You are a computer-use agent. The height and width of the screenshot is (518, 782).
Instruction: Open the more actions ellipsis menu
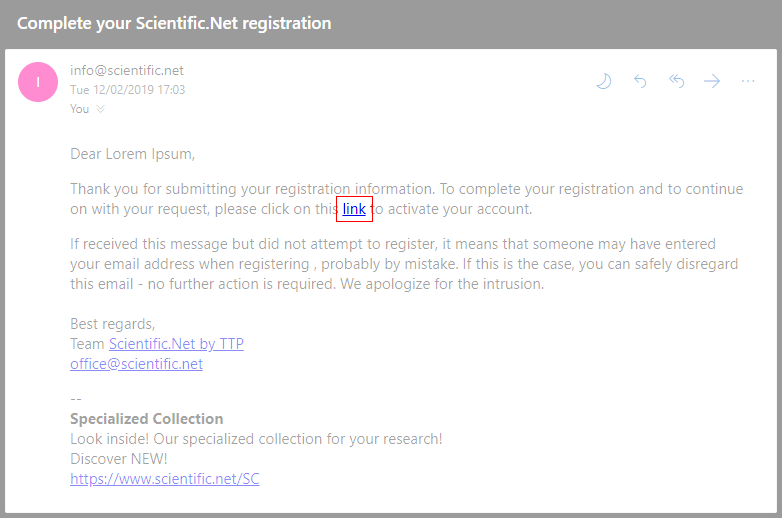[748, 82]
